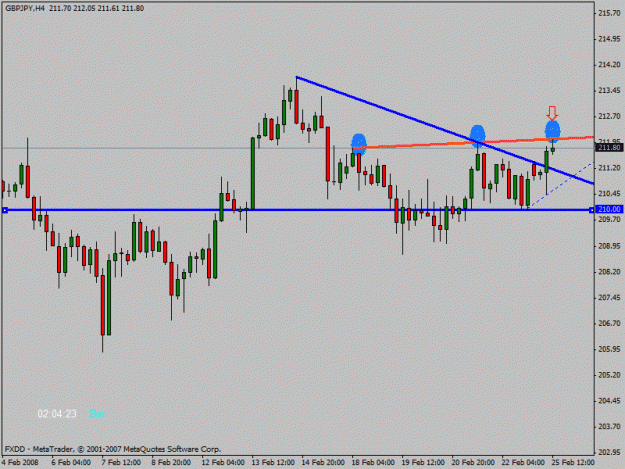Click left square handle of the 210.00 line
The width and height of the screenshot is (625, 469).
[x=5, y=210]
